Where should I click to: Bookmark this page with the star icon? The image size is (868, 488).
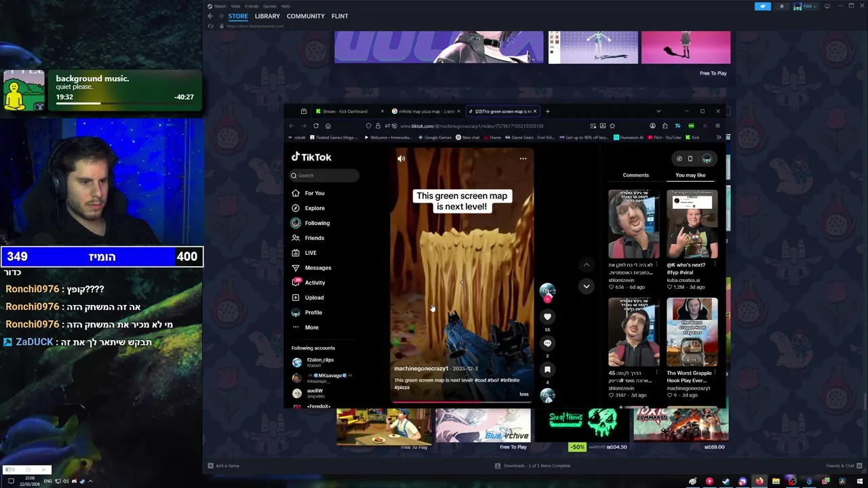coord(612,126)
